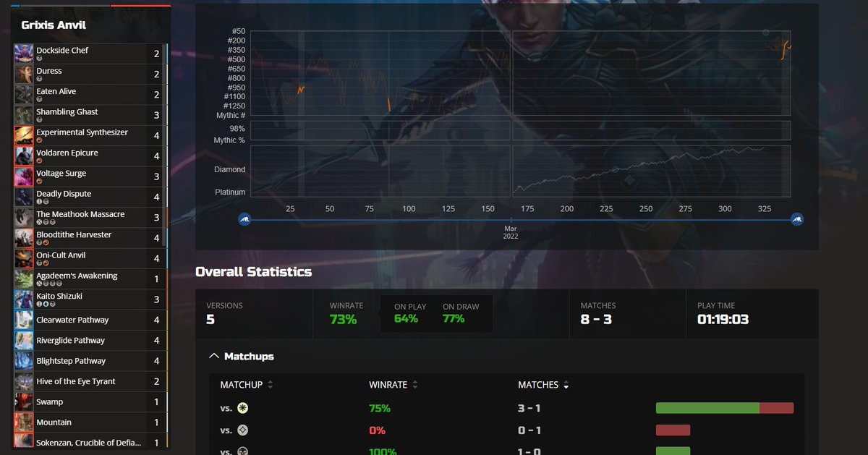Click the black mana matchup icon
Screen dimensions: 868x455
tap(242, 451)
